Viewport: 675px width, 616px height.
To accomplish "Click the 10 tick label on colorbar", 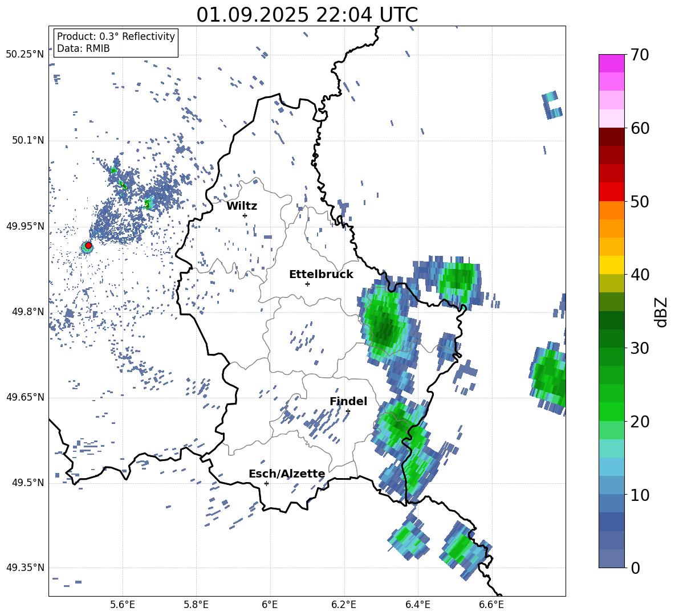I will click(639, 495).
